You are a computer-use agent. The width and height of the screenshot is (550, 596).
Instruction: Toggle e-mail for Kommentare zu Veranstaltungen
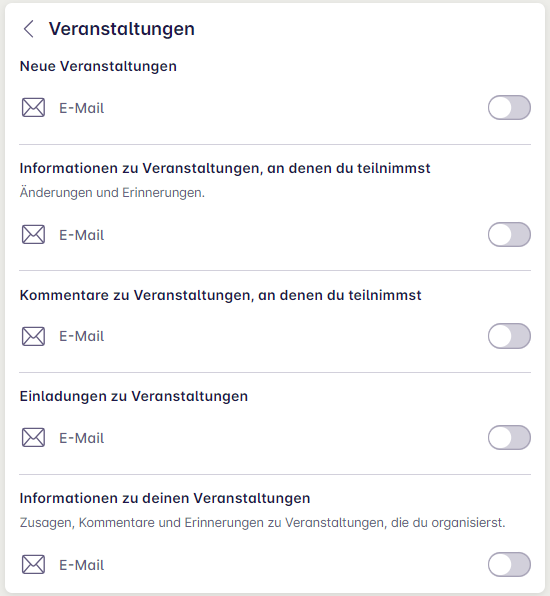click(x=509, y=336)
